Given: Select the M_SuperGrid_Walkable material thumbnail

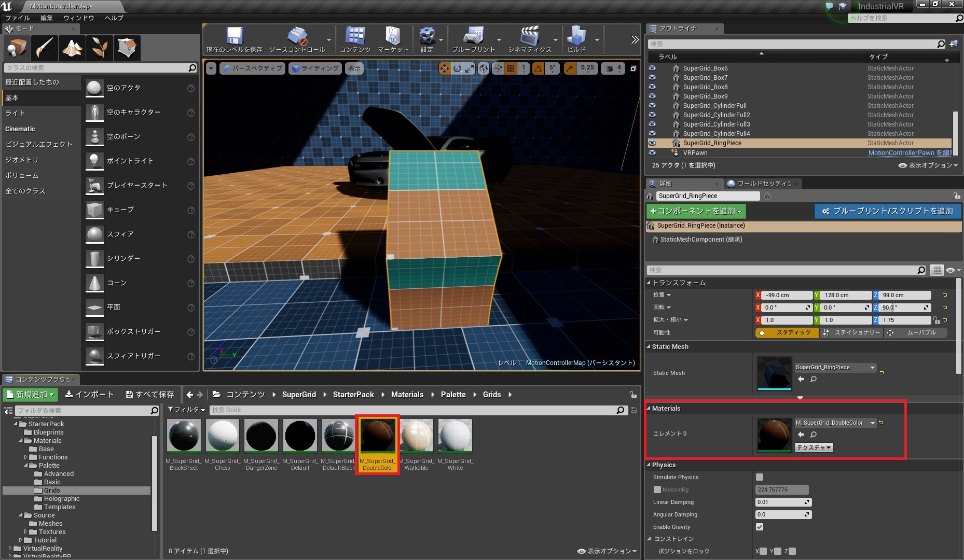Looking at the screenshot, I should point(417,436).
